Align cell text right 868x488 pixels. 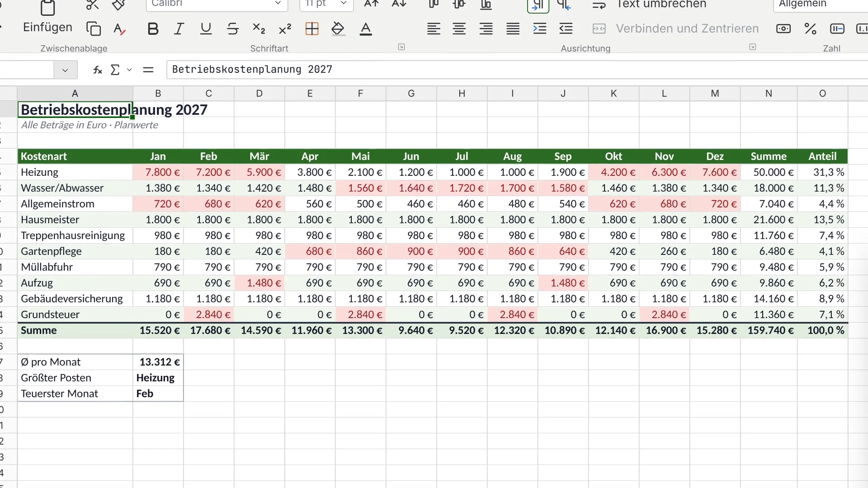pyautogui.click(x=486, y=29)
